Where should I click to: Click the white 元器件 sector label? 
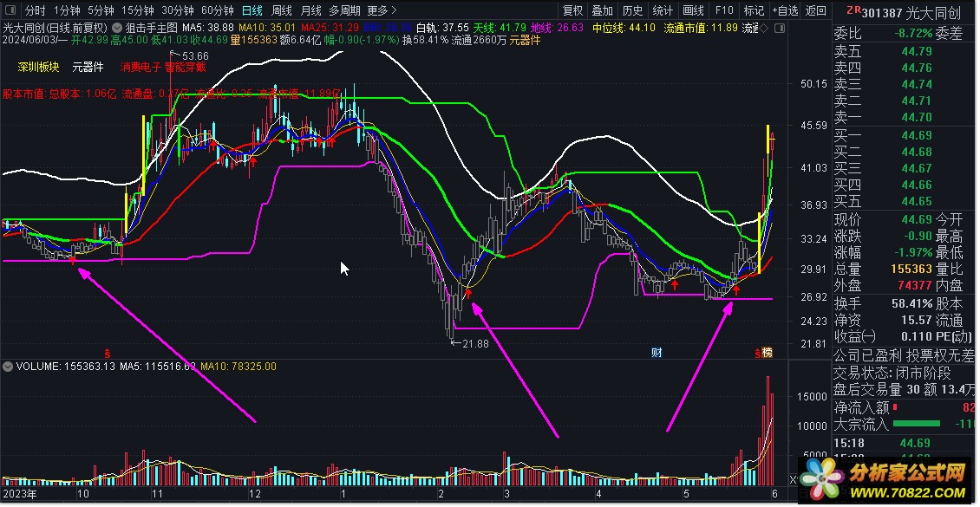pos(88,67)
